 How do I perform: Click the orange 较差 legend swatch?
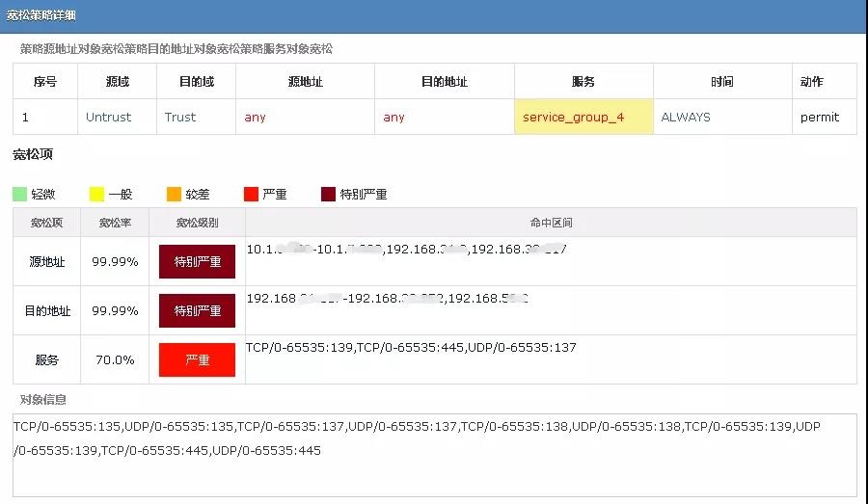point(174,195)
